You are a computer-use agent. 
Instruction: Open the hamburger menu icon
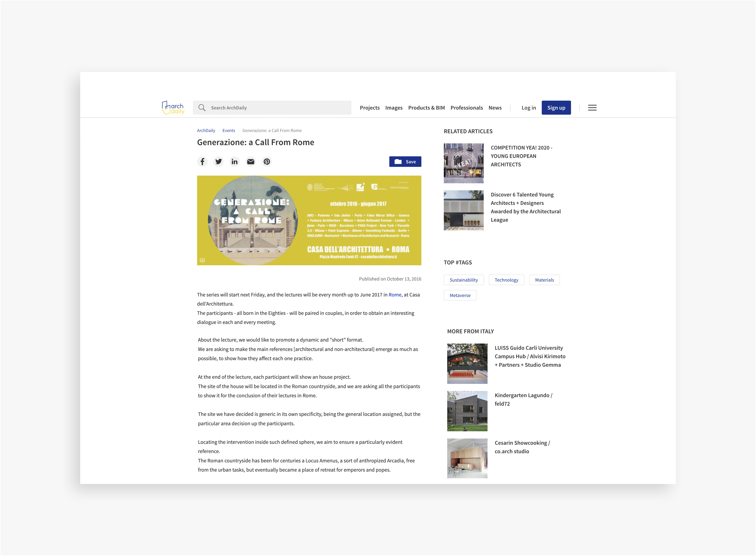[x=592, y=108]
